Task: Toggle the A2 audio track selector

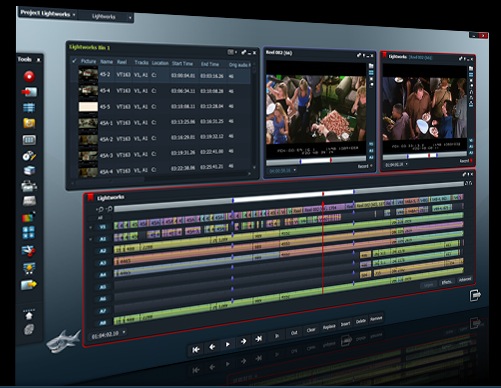Action: [x=103, y=251]
